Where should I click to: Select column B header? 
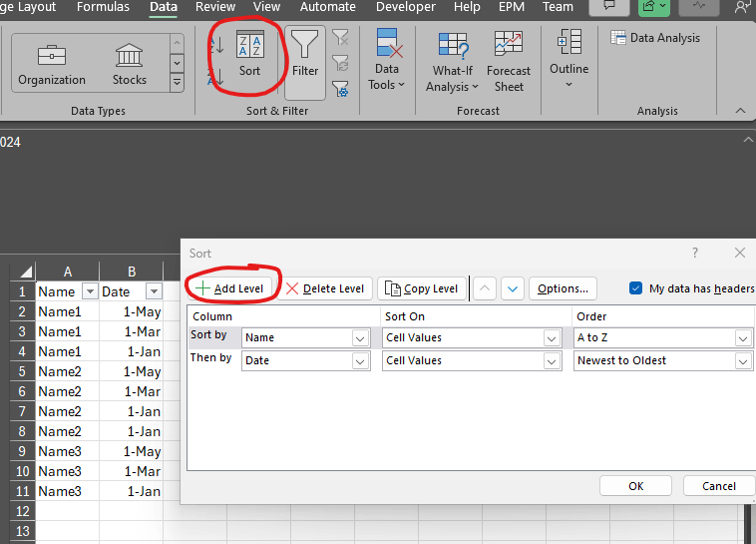[x=131, y=272]
